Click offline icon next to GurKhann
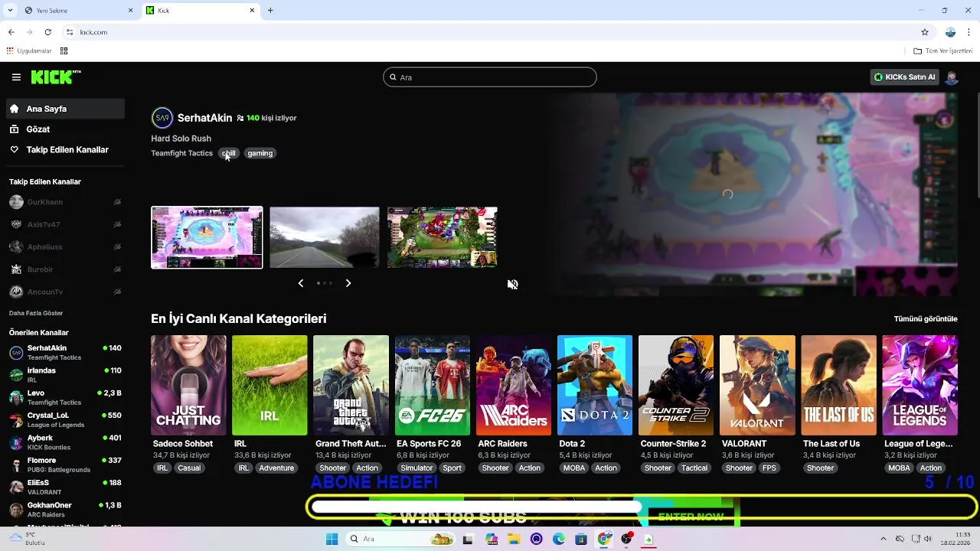The height and width of the screenshot is (551, 980). (117, 202)
